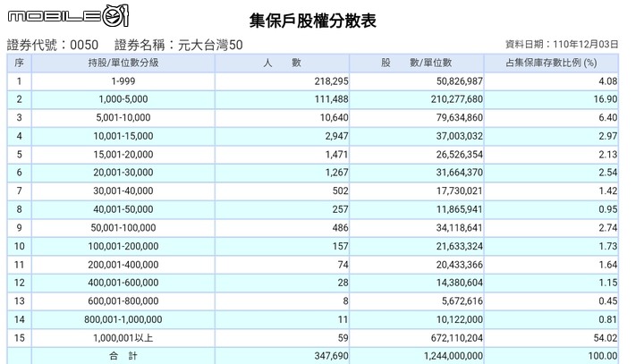Select the 200,001-400,000 range cell
This screenshot has height=364, width=644.
pyautogui.click(x=123, y=265)
